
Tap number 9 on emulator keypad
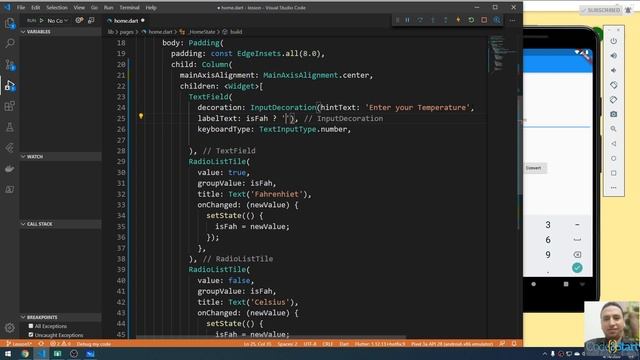point(548,255)
